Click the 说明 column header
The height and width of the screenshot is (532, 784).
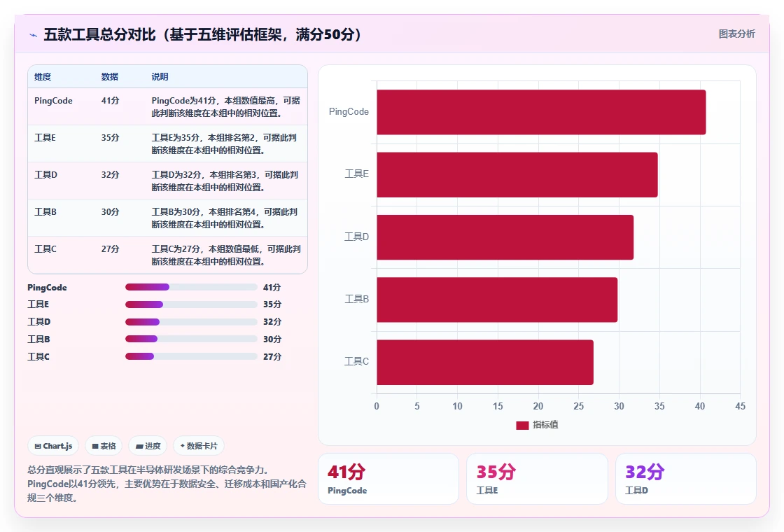tap(160, 76)
